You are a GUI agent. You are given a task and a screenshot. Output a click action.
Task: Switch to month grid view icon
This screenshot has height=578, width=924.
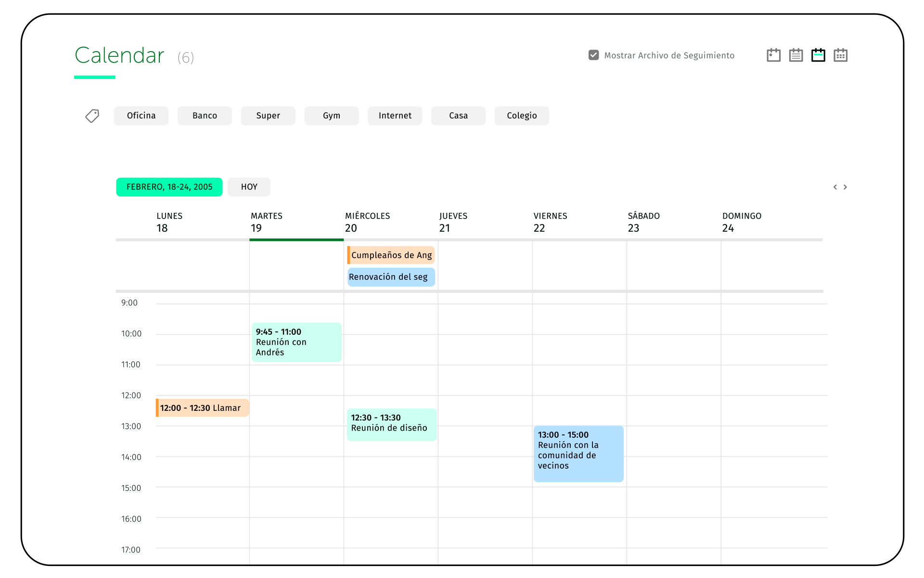click(840, 55)
